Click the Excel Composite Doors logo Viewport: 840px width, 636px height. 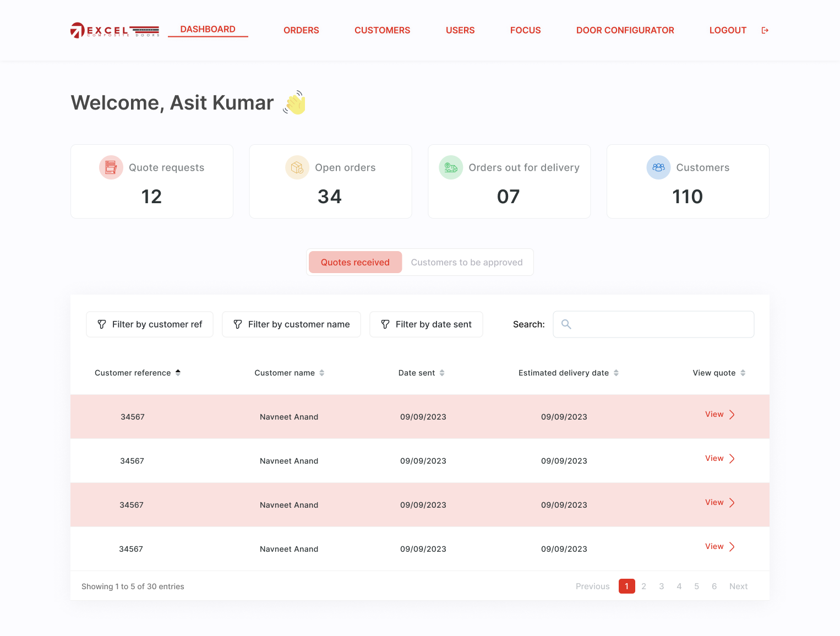pos(114,30)
